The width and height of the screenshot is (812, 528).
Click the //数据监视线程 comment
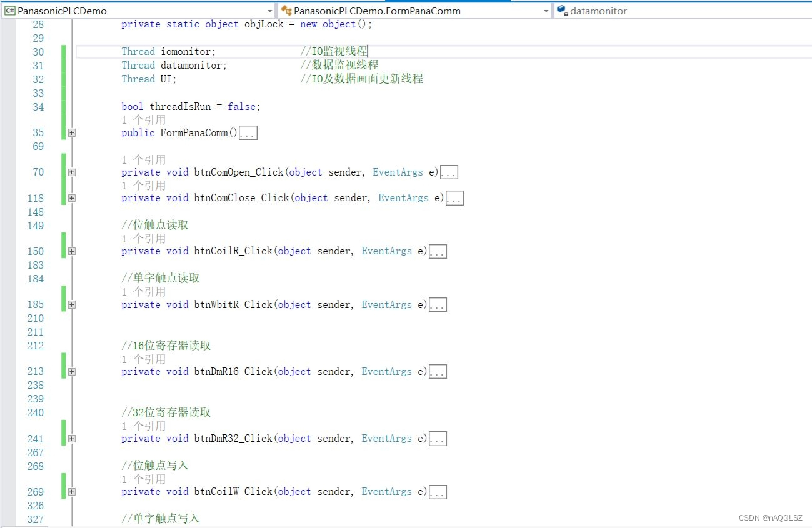click(x=339, y=66)
